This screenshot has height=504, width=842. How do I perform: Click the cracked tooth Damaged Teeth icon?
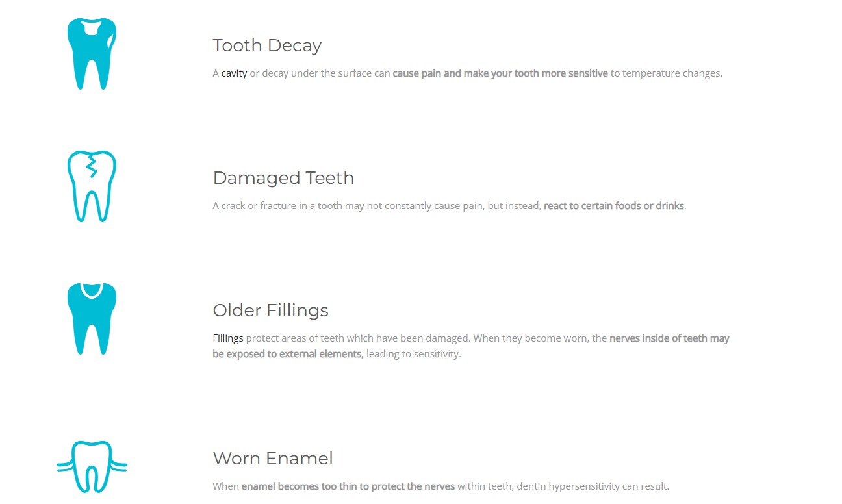(92, 186)
